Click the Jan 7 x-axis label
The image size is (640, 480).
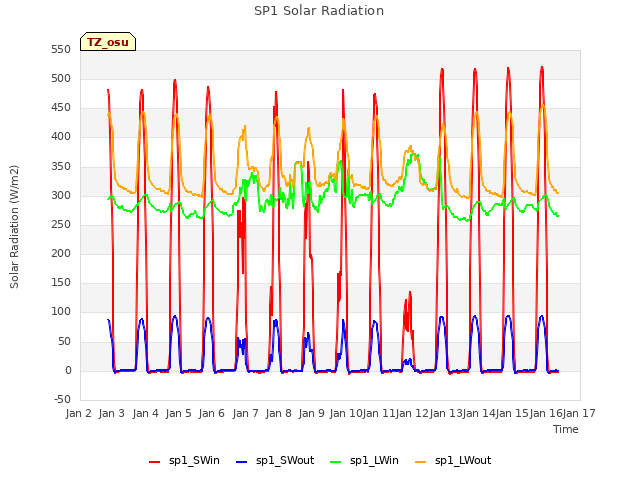246,413
